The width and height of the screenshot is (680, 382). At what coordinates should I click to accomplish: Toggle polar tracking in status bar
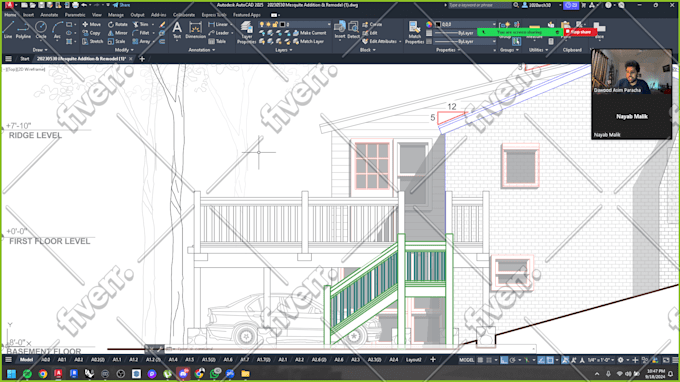[x=513, y=360]
